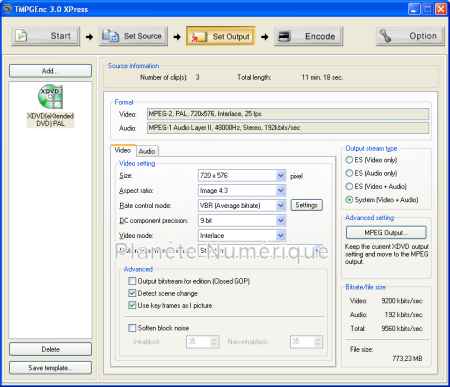450x387 pixels.
Task: Click the Add button
Action: pyautogui.click(x=50, y=71)
